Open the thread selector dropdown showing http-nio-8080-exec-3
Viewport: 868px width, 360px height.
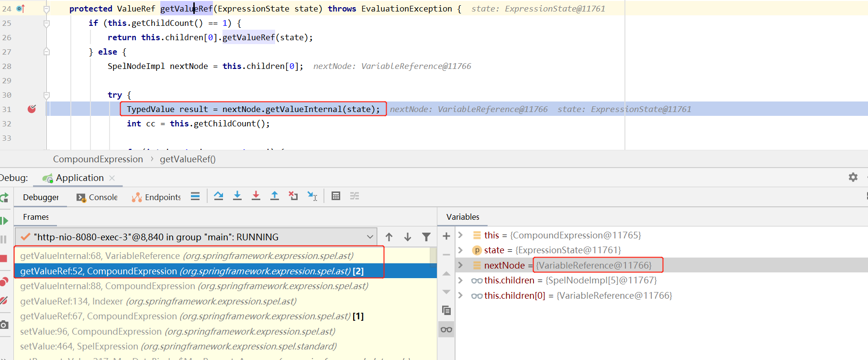(196, 237)
